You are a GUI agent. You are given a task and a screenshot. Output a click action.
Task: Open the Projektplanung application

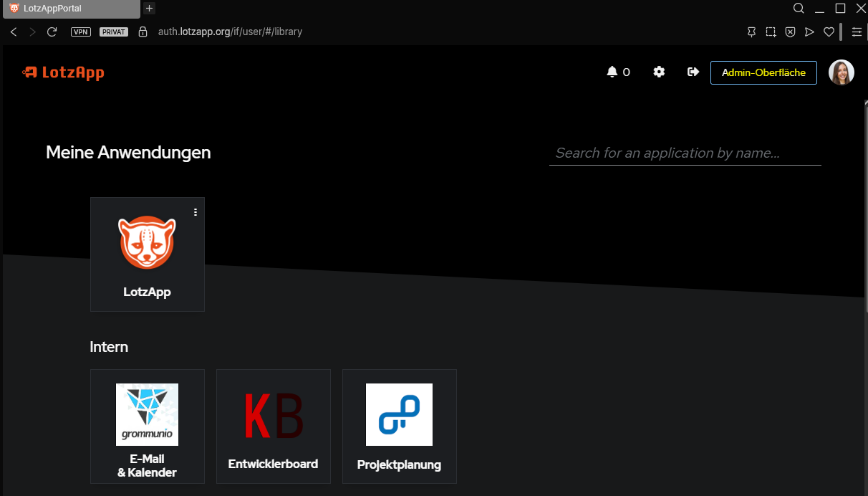[x=399, y=426]
